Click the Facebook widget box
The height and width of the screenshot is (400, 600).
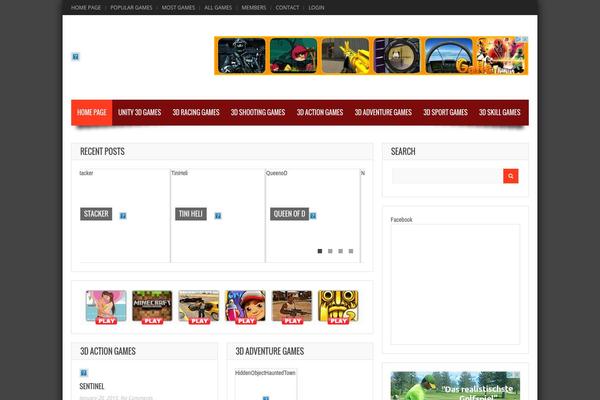coord(455,284)
